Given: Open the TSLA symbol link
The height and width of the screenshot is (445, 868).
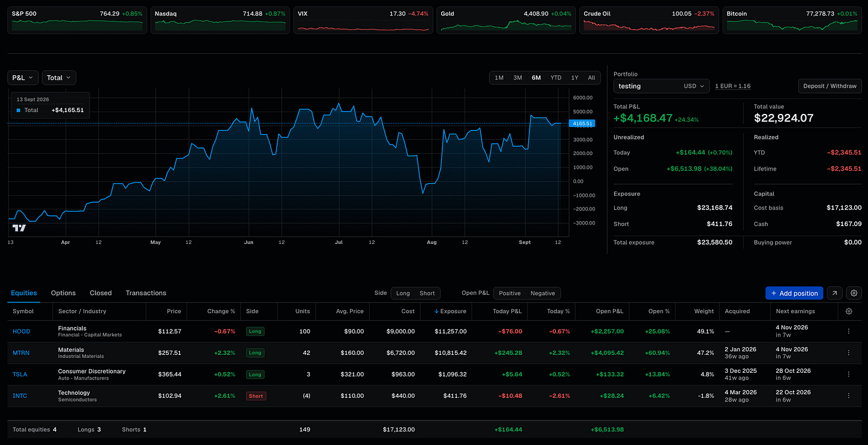Looking at the screenshot, I should tap(20, 375).
